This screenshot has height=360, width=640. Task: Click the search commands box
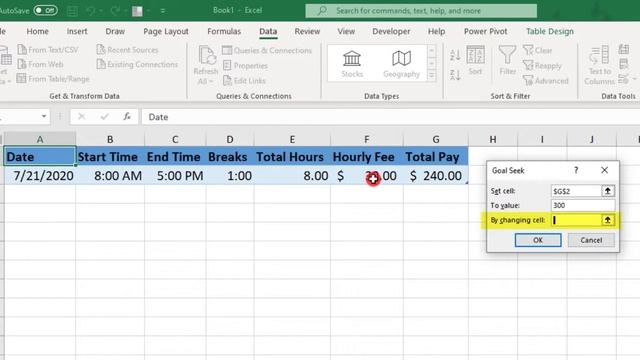coord(421,11)
